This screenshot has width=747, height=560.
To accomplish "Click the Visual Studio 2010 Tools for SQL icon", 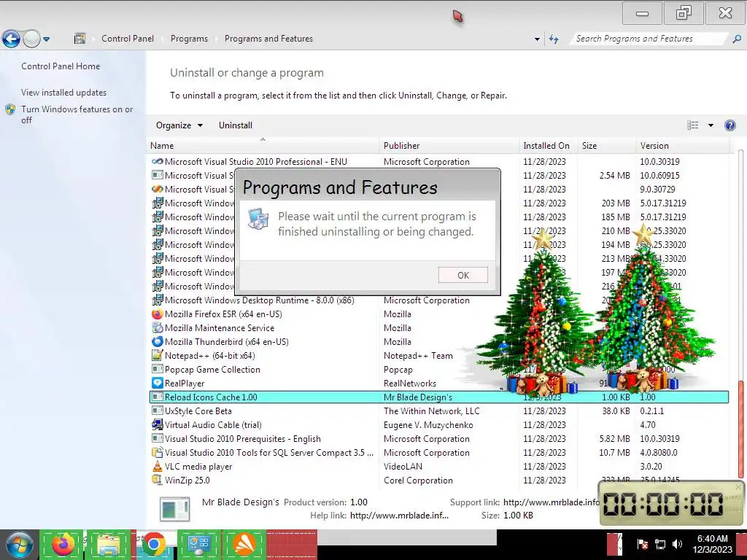I will point(158,453).
